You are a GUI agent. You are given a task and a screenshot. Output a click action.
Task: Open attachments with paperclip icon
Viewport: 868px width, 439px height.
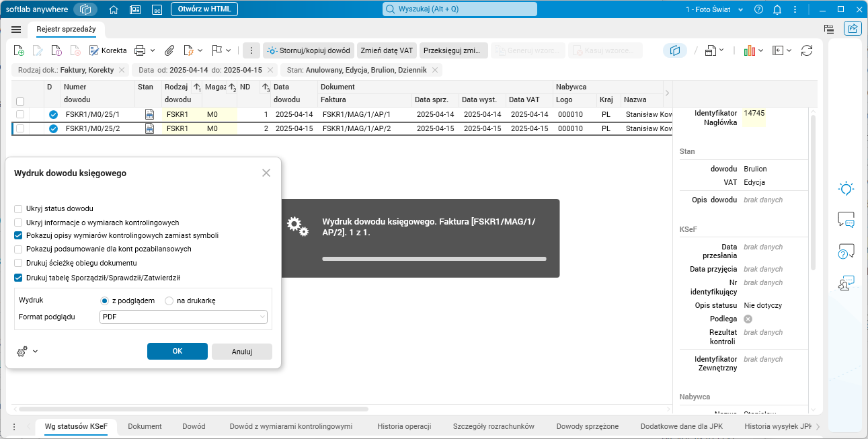(170, 50)
